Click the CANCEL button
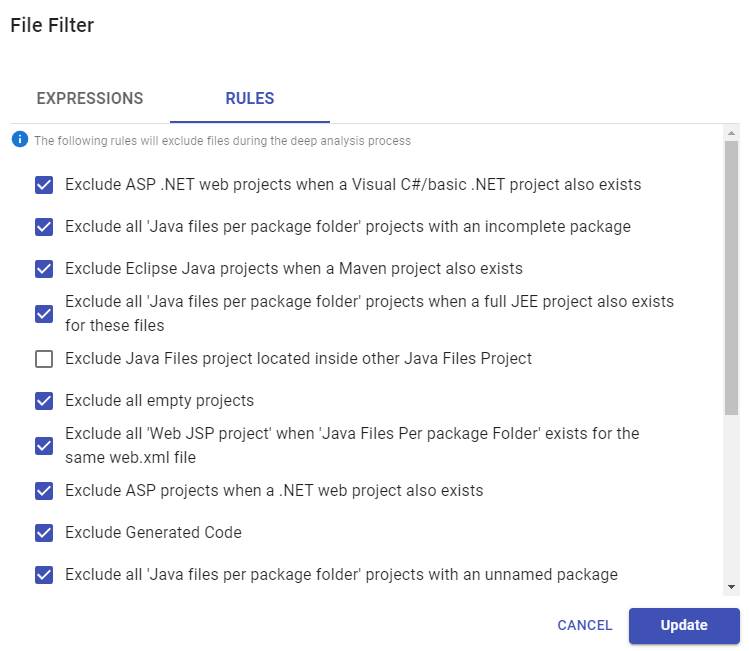The image size is (749, 651). [585, 625]
